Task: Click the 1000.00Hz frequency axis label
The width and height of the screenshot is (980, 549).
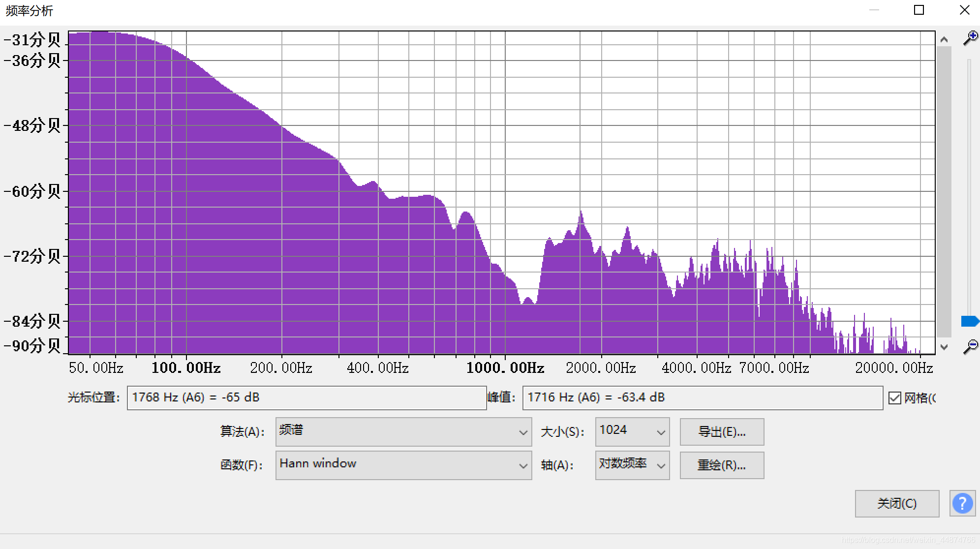Action: (x=505, y=368)
